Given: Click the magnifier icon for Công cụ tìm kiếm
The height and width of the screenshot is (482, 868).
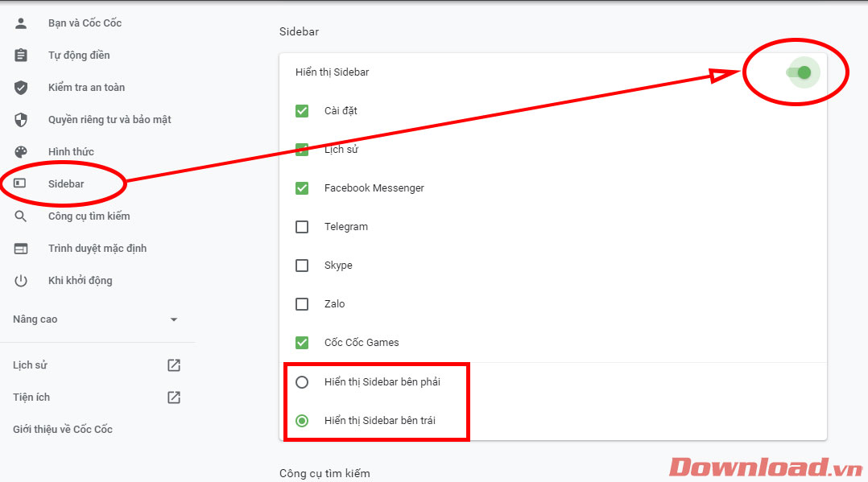Looking at the screenshot, I should pos(20,216).
